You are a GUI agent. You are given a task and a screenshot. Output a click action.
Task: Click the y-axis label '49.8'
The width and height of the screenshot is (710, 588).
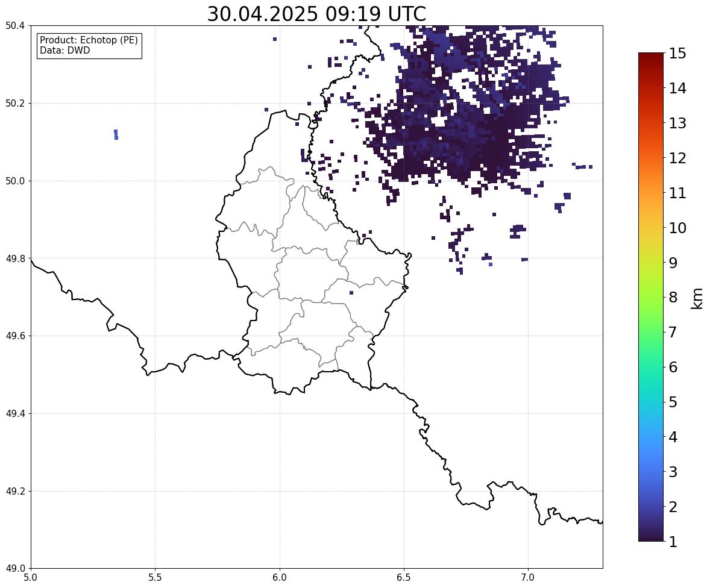click(15, 258)
